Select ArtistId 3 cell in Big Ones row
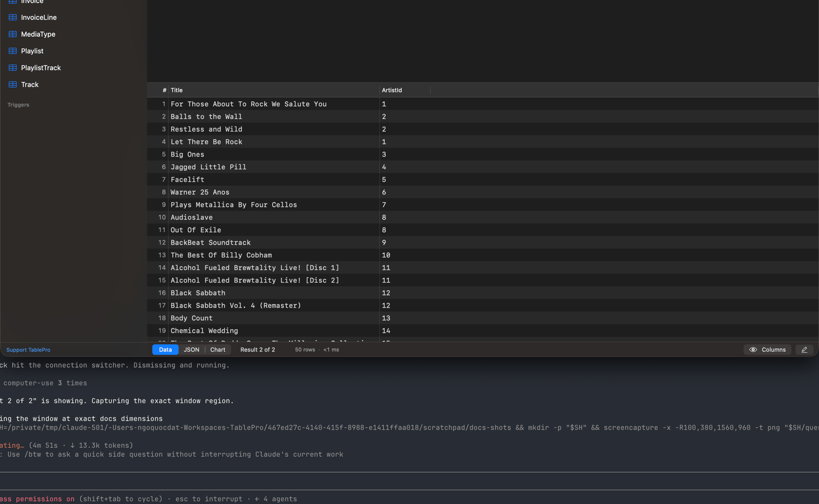This screenshot has height=504, width=819. coord(405,154)
